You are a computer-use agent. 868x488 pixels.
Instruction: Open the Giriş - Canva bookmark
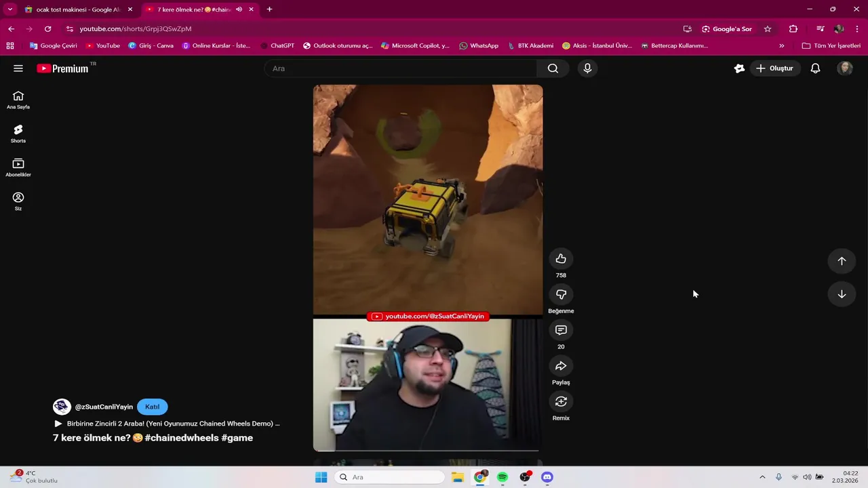pos(151,45)
